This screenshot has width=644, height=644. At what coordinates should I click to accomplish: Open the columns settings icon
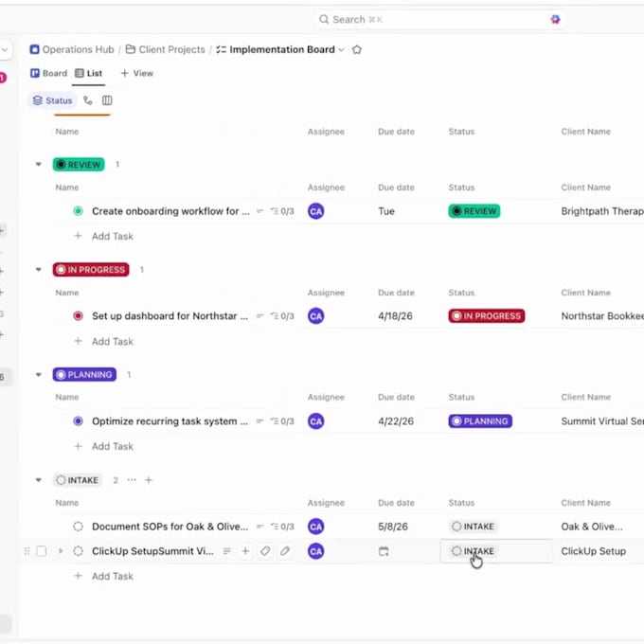point(107,100)
